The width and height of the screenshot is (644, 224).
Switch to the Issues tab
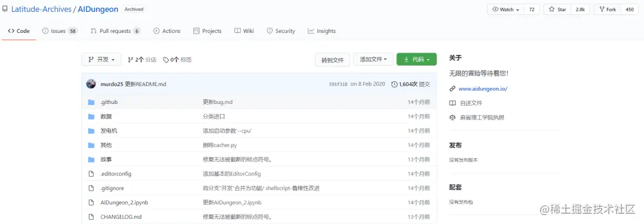coord(60,31)
